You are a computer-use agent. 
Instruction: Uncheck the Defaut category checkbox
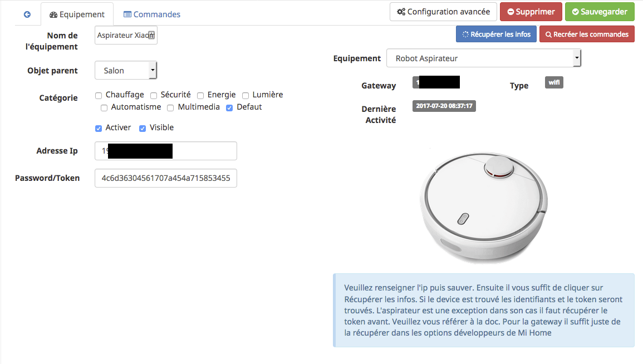(229, 108)
